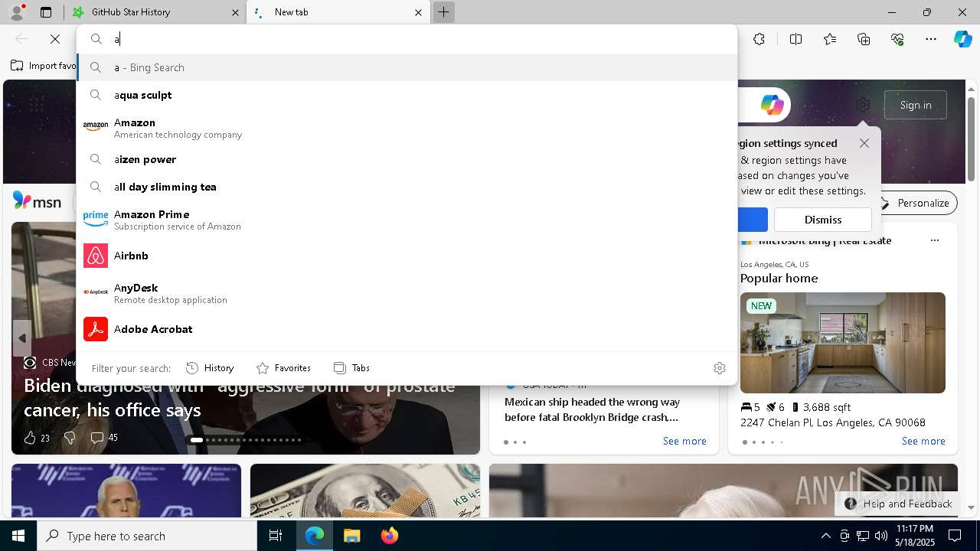Image resolution: width=980 pixels, height=551 pixels.
Task: Close the region settings notification
Action: point(864,143)
